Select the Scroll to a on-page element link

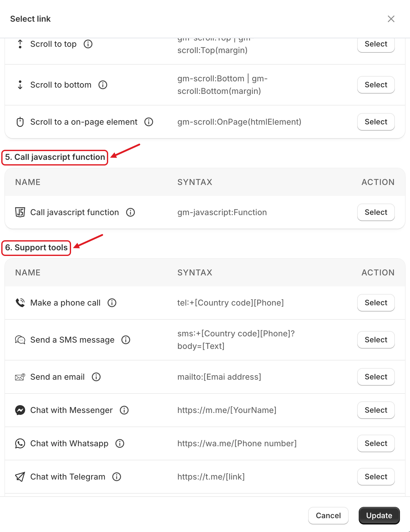pos(376,122)
